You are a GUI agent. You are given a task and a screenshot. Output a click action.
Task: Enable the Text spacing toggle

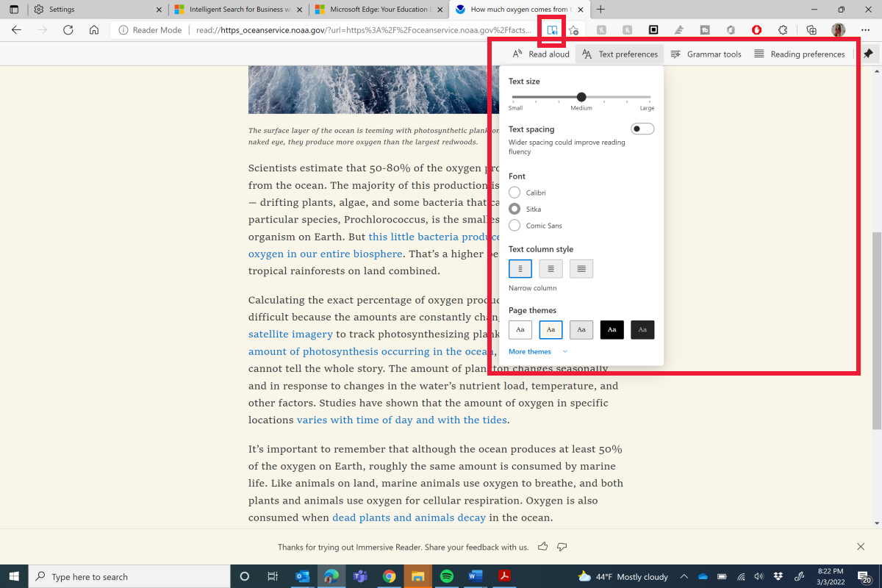click(x=641, y=128)
